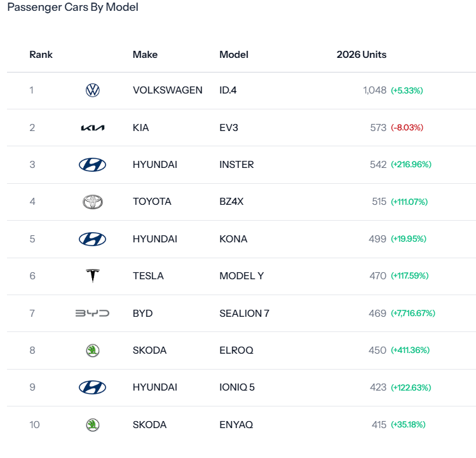Image resolution: width=476 pixels, height=458 pixels.
Task: Click the Hyundai logo beside INSTER
Action: click(92, 165)
